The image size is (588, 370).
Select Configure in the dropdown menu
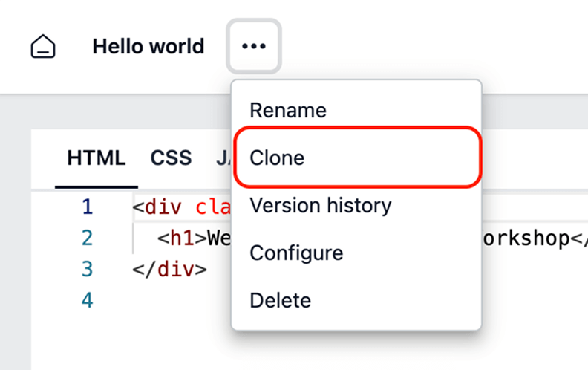pyautogui.click(x=296, y=253)
